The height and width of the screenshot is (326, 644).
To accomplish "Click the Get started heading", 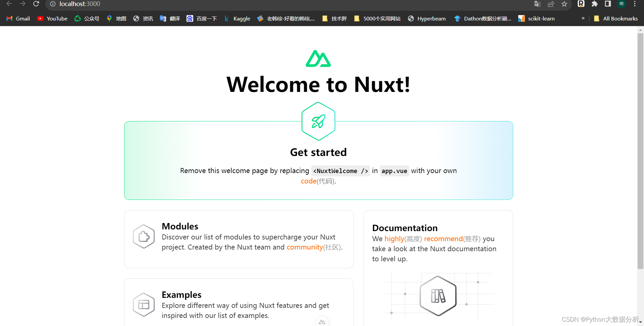I will tap(318, 152).
